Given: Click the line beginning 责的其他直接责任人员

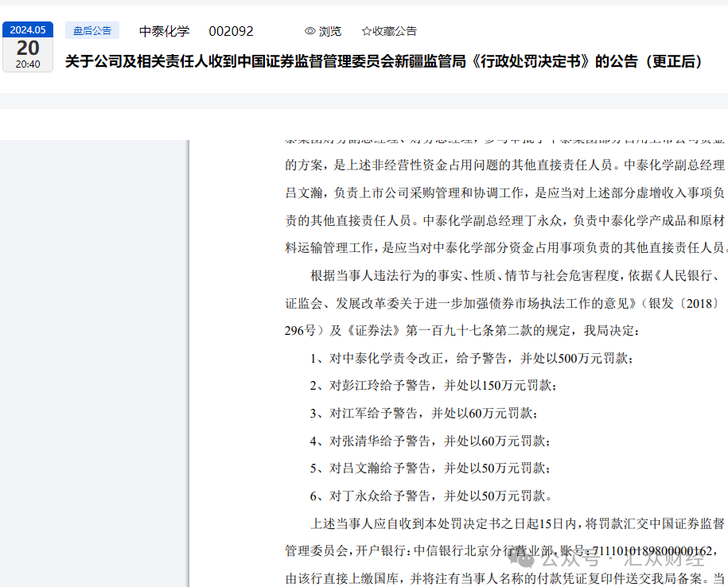Looking at the screenshot, I should tap(504, 221).
